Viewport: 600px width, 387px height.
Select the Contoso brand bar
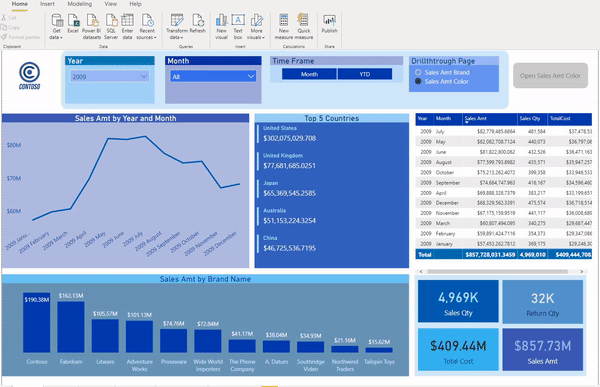coord(36,323)
